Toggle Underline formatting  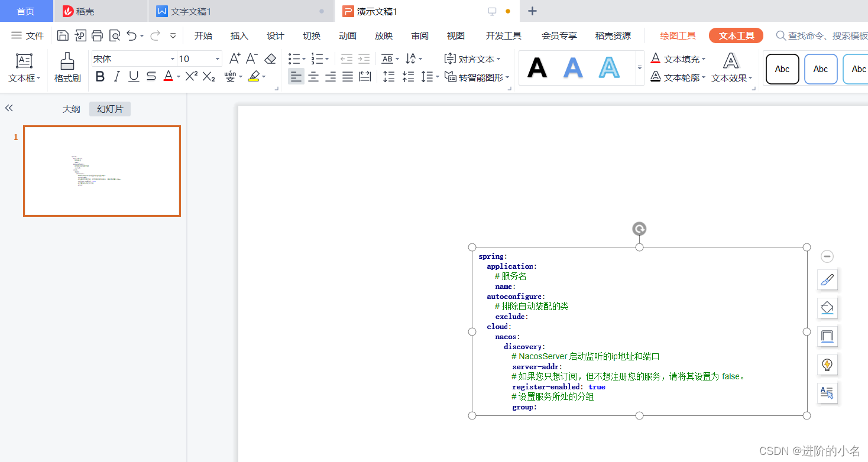pos(134,76)
